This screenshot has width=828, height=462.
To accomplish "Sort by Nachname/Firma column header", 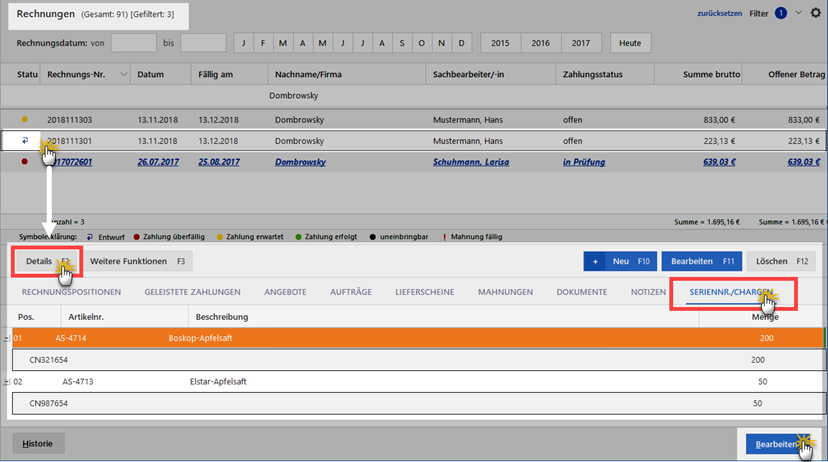I will 346,74.
